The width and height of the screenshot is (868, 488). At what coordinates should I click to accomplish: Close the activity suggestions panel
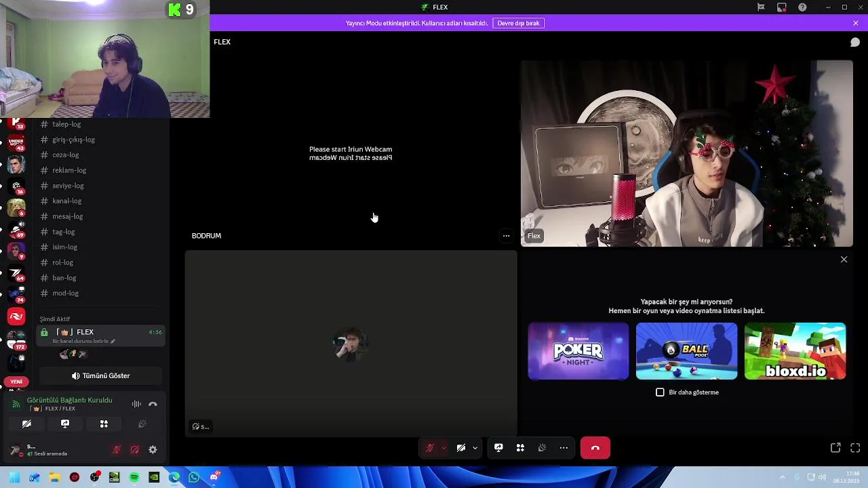tap(844, 260)
